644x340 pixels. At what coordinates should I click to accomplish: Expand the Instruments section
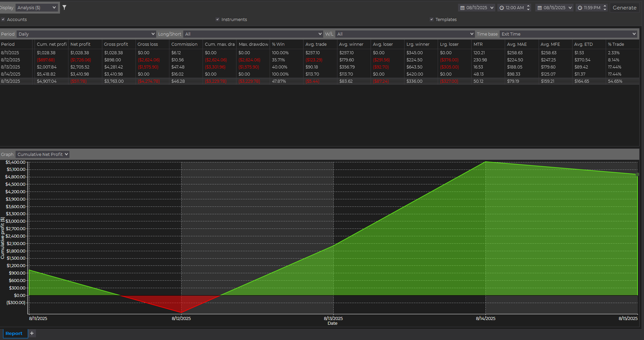point(231,19)
